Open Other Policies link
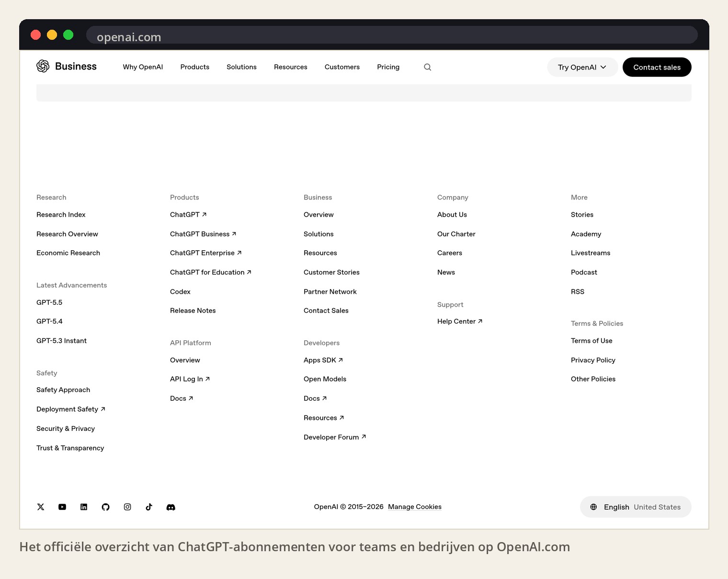 (x=593, y=379)
